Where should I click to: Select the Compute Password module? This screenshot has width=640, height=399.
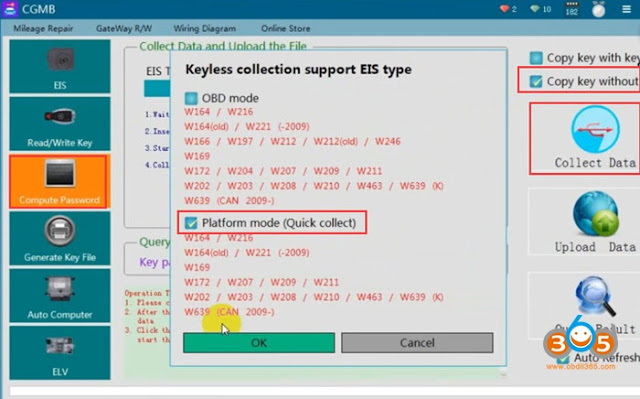(60, 181)
